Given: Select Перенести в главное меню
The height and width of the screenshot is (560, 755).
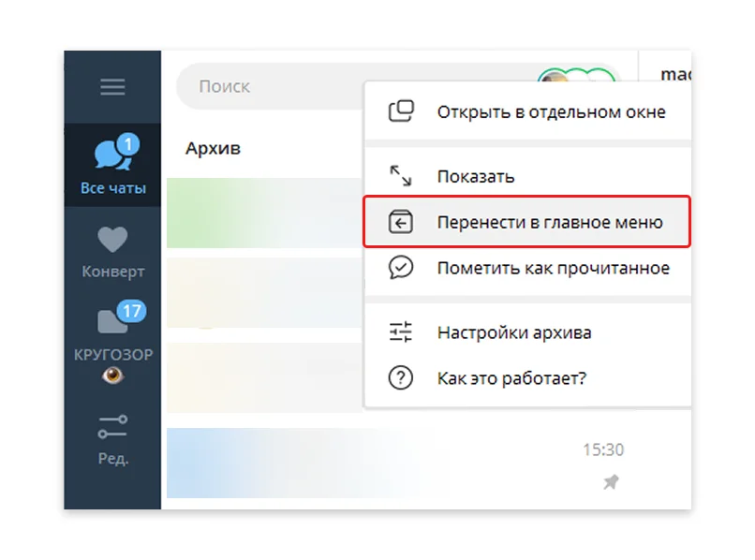Looking at the screenshot, I should click(x=527, y=222).
